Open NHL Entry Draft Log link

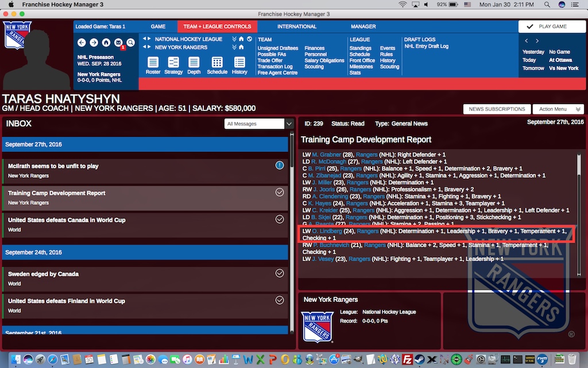point(427,46)
